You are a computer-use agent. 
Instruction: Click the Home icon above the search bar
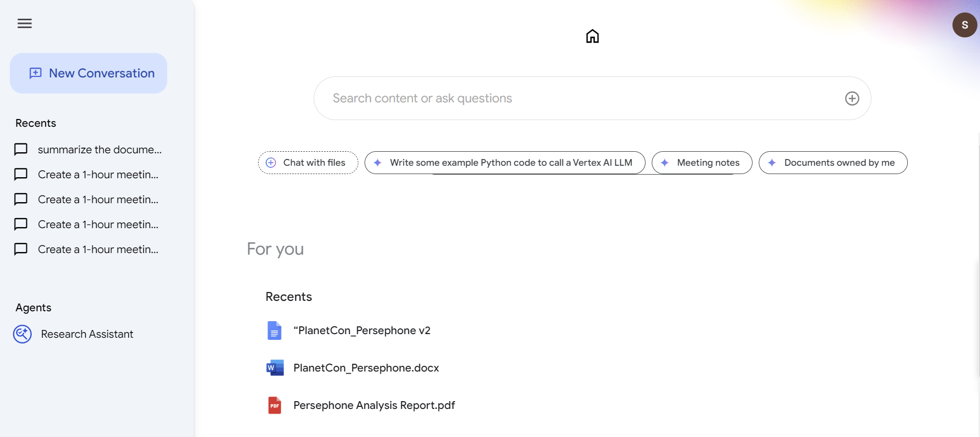(592, 36)
